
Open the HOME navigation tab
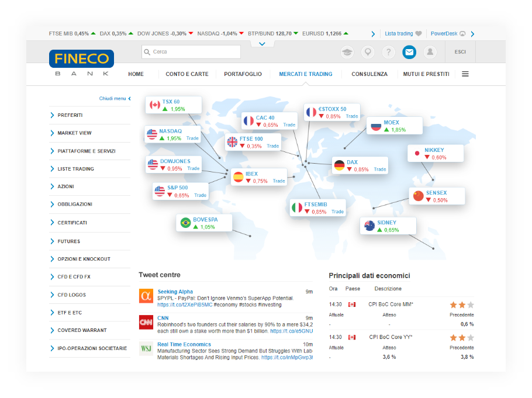(x=136, y=74)
